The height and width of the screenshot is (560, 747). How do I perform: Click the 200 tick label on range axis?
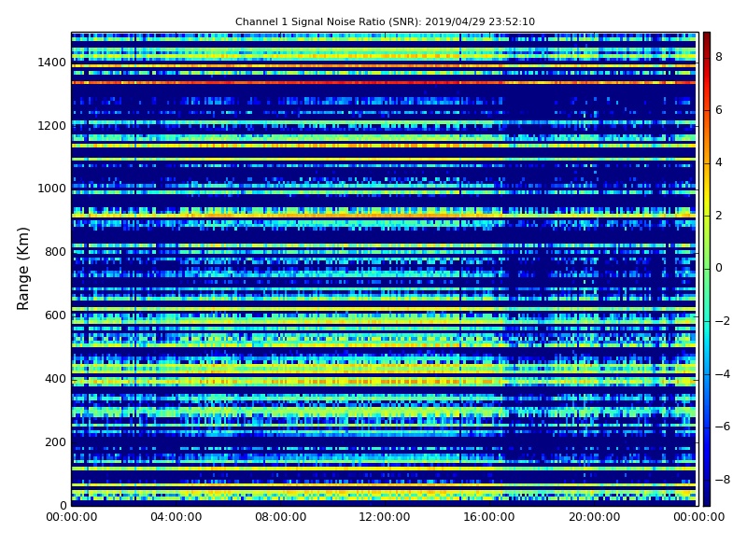click(x=55, y=441)
